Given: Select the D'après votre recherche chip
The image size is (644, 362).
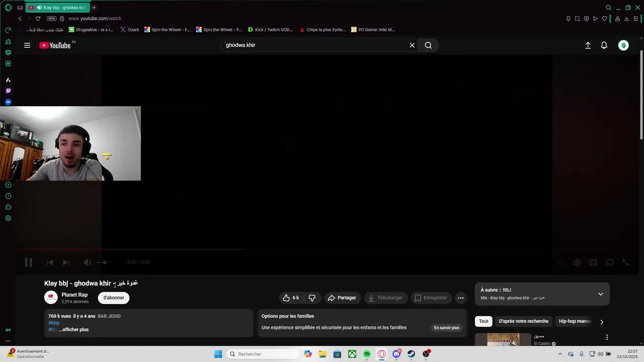Looking at the screenshot, I should (524, 321).
